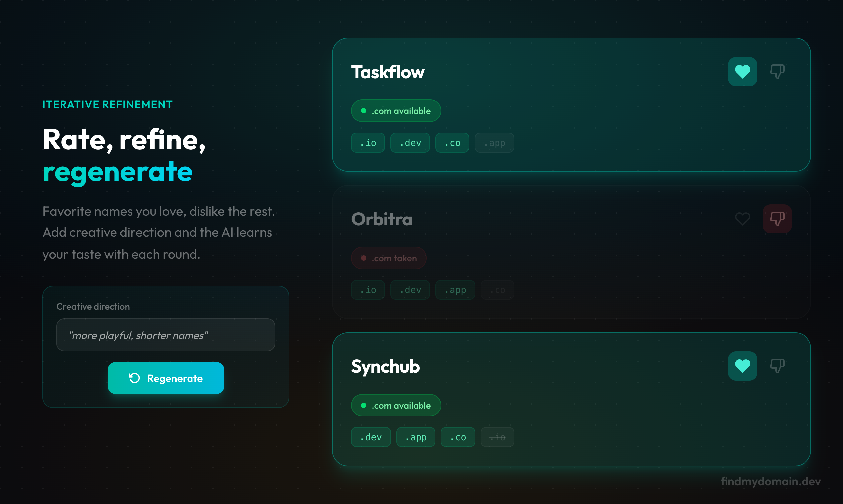This screenshot has width=843, height=504.
Task: Favorite the Taskflow name with the heart icon
Action: click(742, 71)
